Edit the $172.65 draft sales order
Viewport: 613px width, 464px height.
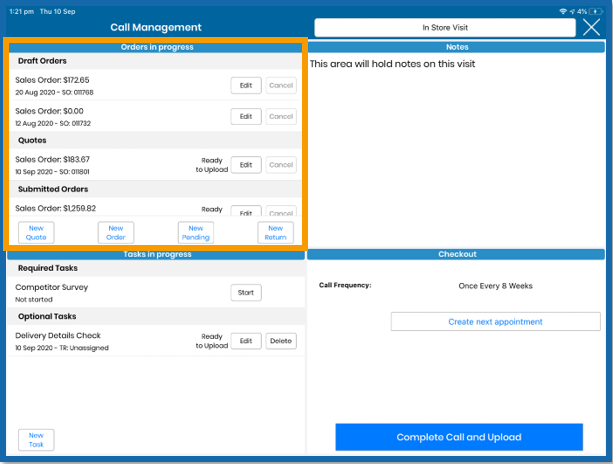[x=246, y=85]
